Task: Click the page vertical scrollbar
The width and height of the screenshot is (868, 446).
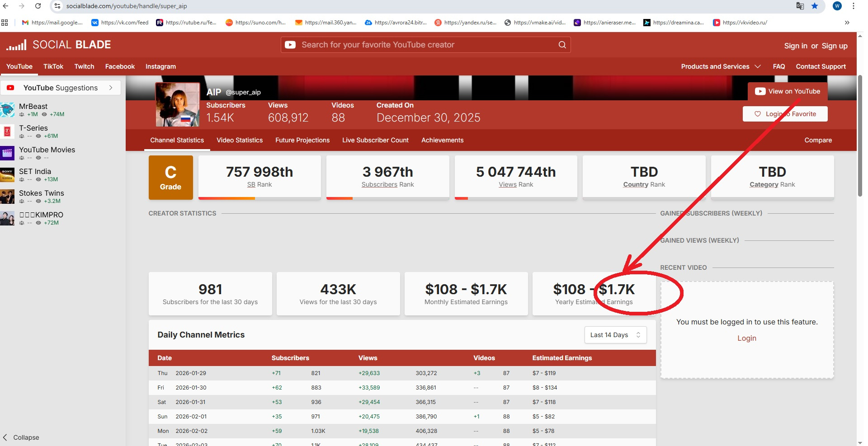Action: [860, 136]
